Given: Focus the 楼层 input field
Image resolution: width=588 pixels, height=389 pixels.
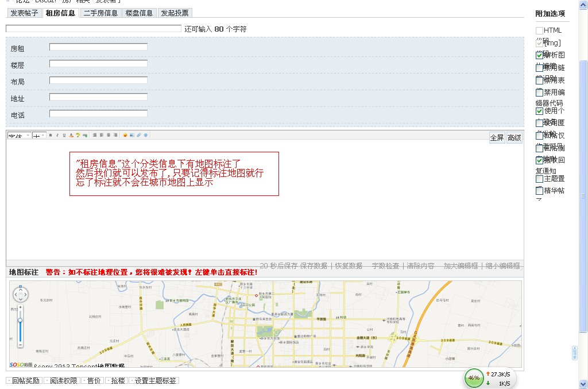Looking at the screenshot, I should (98, 63).
